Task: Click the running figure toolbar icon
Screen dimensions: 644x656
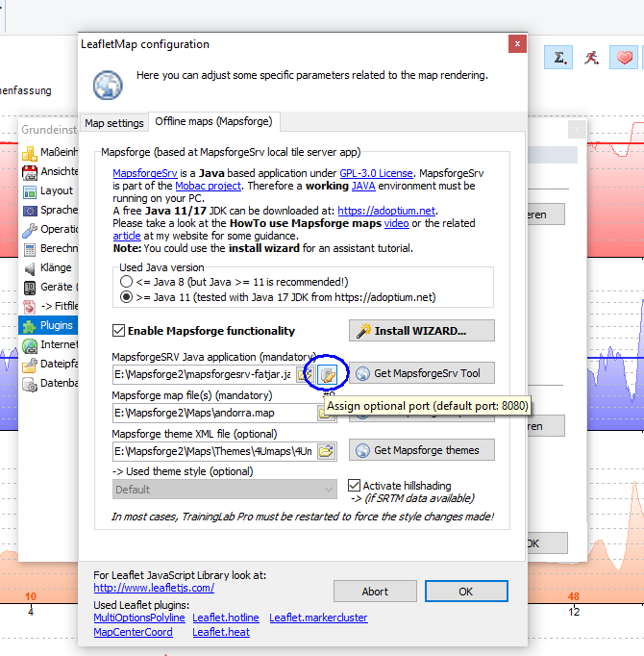Action: click(591, 58)
